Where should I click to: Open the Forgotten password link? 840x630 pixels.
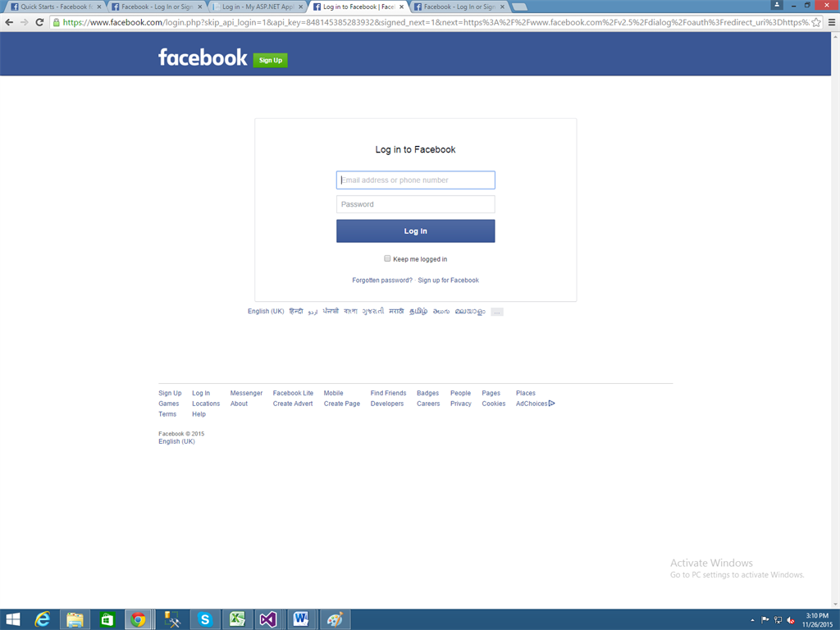click(x=381, y=280)
